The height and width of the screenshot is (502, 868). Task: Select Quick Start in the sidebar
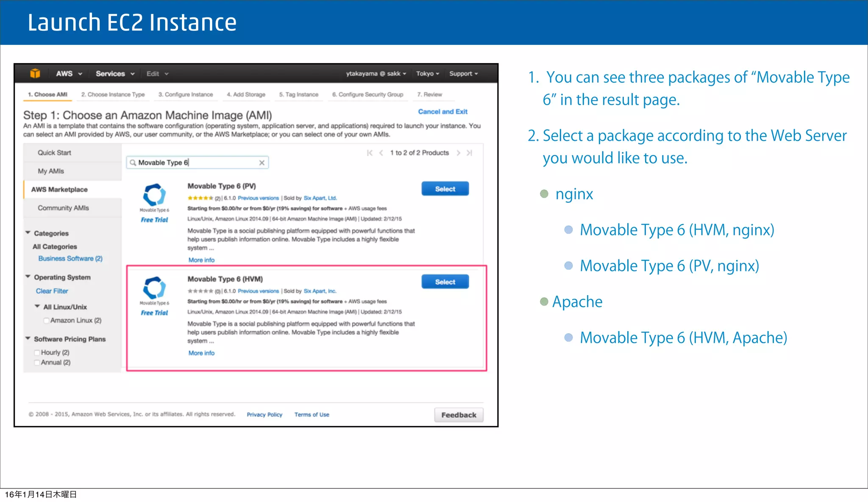[72, 153]
